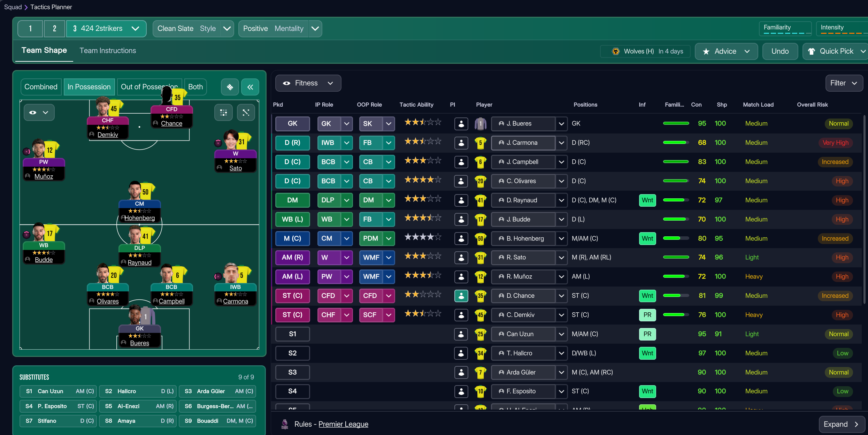Open Premier League rules link

pyautogui.click(x=343, y=424)
